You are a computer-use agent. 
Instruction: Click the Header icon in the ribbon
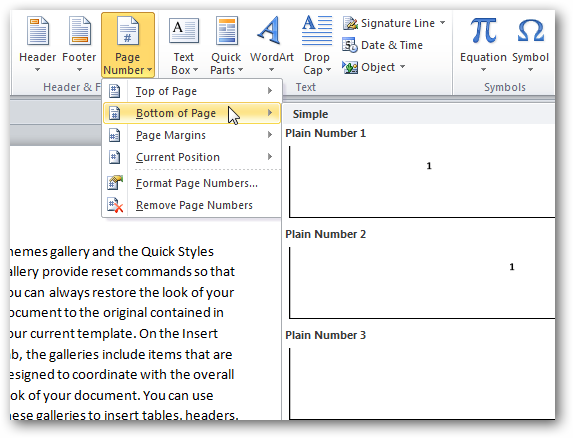click(38, 31)
